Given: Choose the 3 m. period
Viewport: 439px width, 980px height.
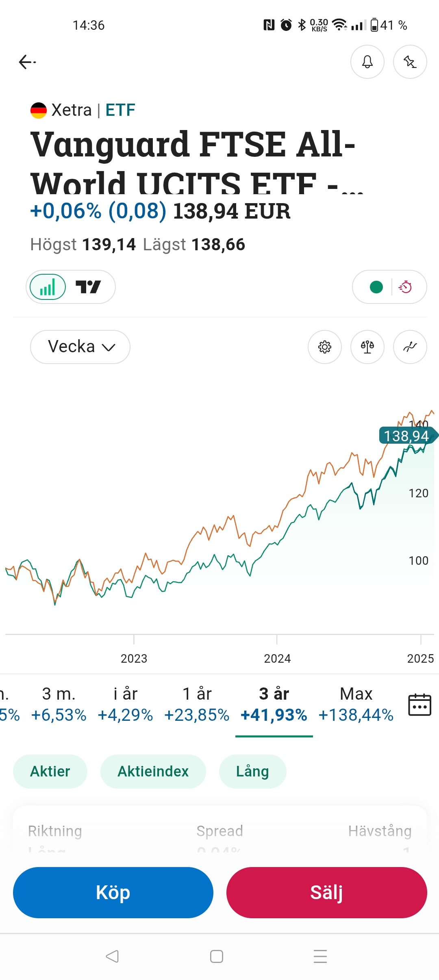Looking at the screenshot, I should tap(59, 704).
